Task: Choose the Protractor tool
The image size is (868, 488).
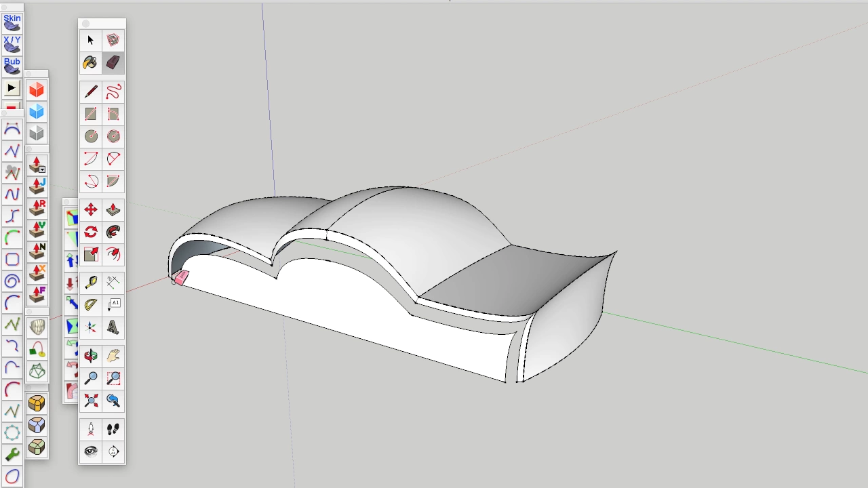Action: pyautogui.click(x=91, y=305)
